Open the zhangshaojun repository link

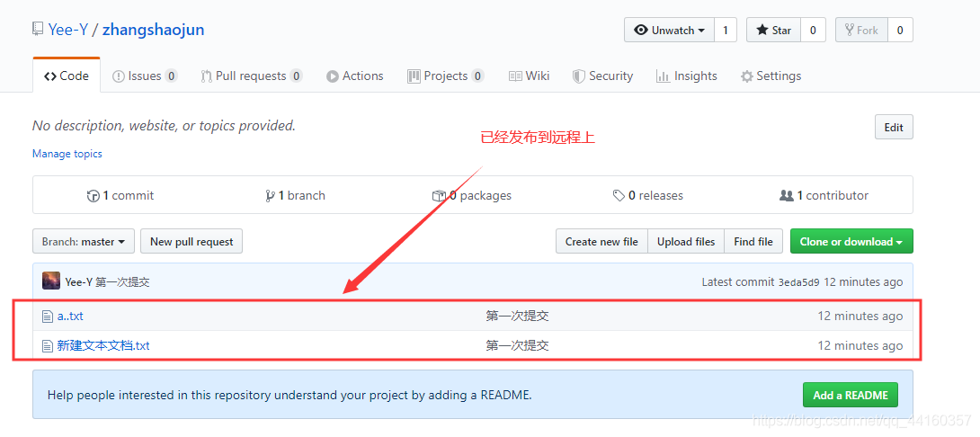(x=153, y=30)
